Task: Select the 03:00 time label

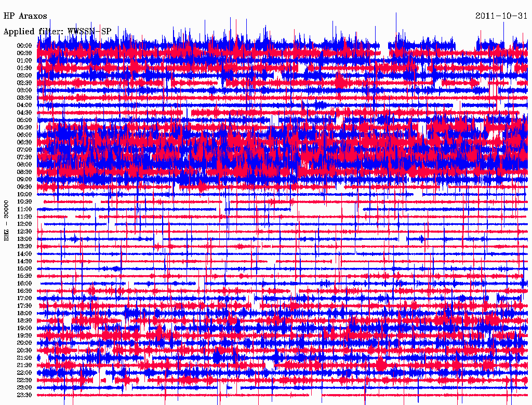Action: pos(24,90)
